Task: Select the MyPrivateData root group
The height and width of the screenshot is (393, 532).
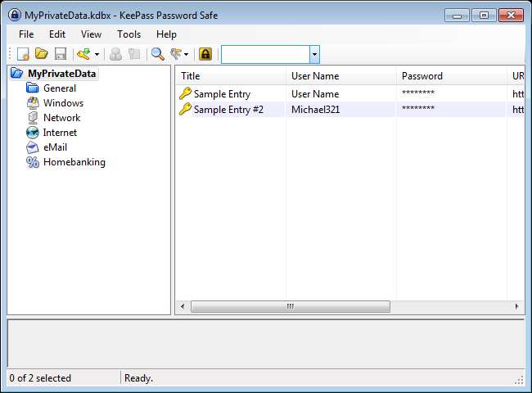Action: coord(61,74)
